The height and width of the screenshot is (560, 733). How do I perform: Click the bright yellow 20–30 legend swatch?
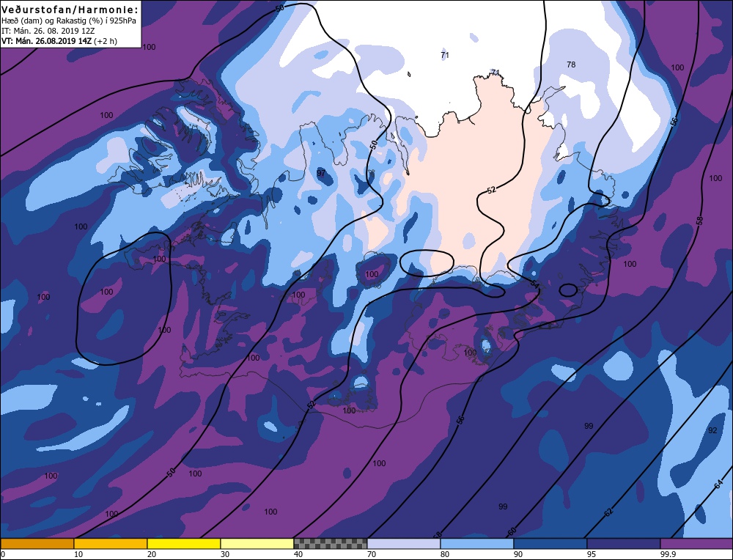pos(184,544)
